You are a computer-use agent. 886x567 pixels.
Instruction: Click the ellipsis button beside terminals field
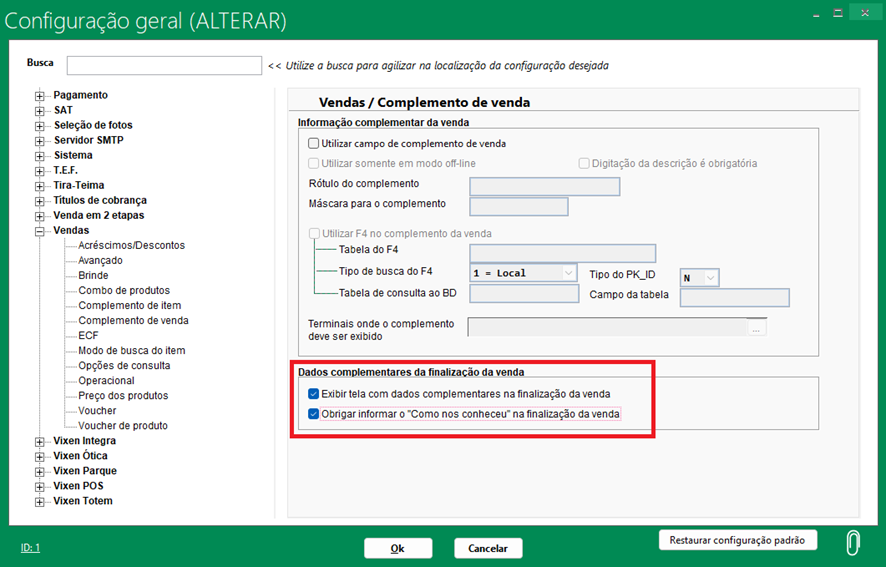757,327
